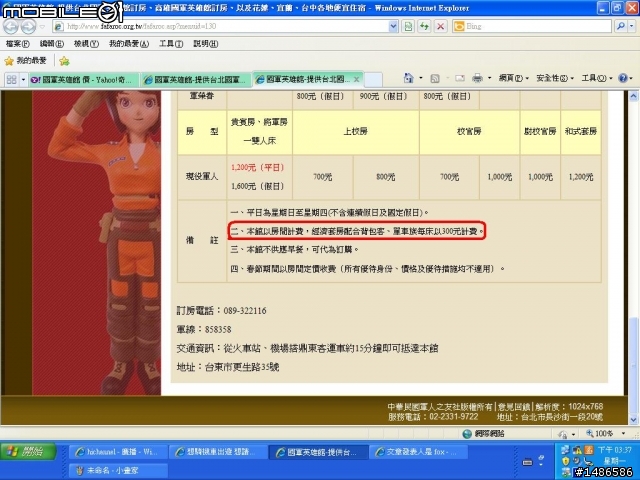Go to Home page icon

pos(408,78)
